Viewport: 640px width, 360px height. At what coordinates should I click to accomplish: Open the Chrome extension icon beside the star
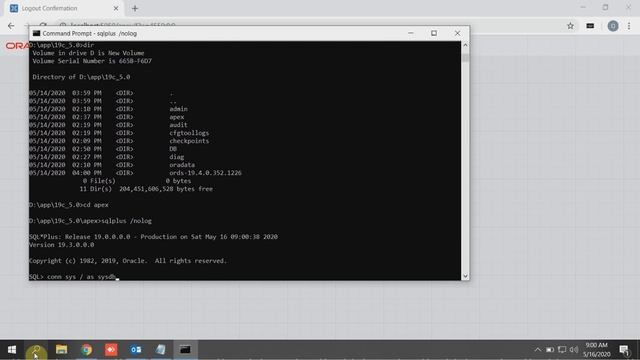pyautogui.click(x=590, y=26)
